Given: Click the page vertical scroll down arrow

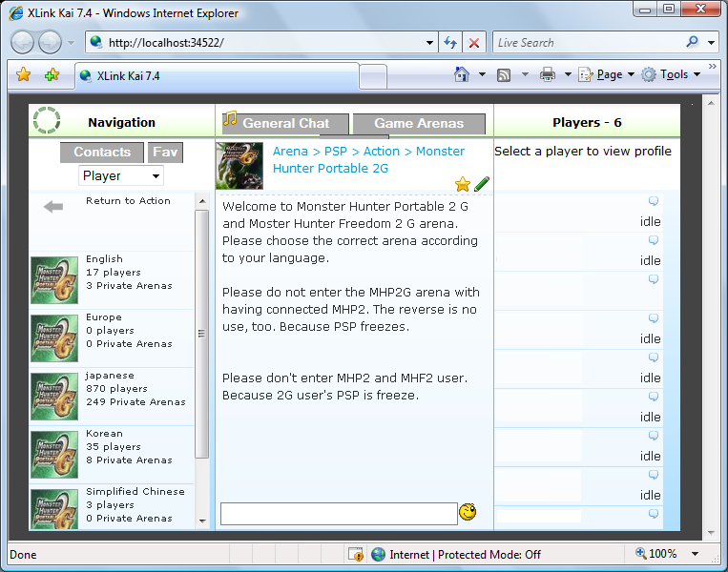Looking at the screenshot, I should (711, 533).
